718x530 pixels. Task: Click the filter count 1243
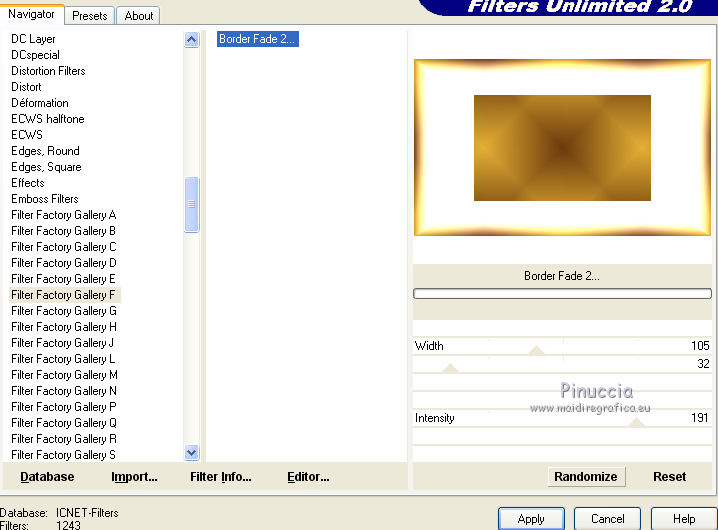tap(68, 525)
